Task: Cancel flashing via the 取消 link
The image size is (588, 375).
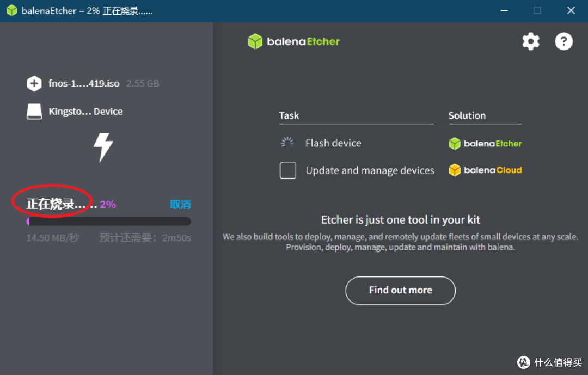Action: [180, 205]
